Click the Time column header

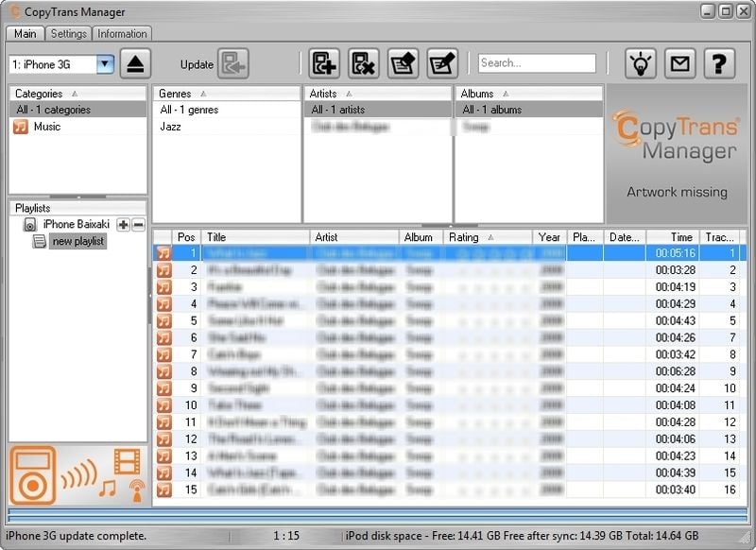tap(673, 237)
